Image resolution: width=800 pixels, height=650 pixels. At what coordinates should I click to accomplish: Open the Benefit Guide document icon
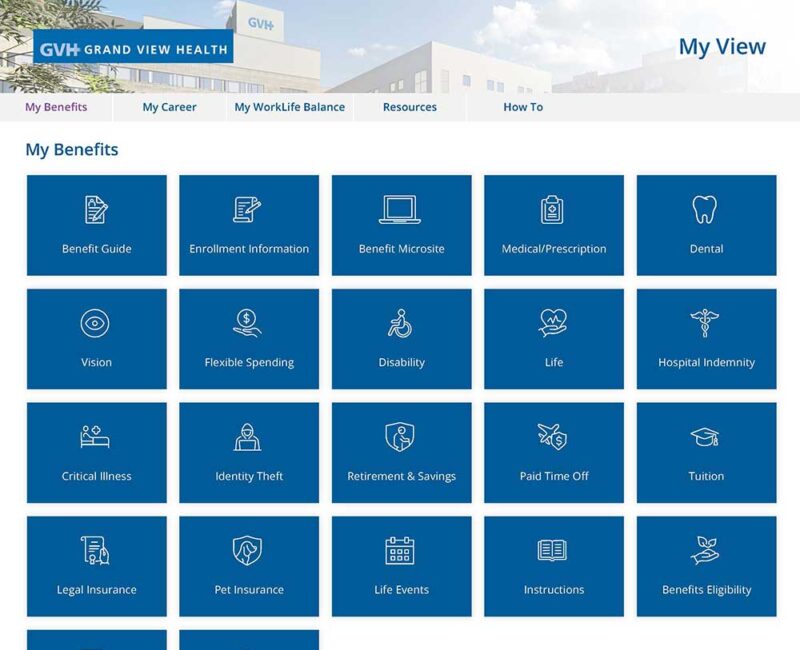(96, 210)
